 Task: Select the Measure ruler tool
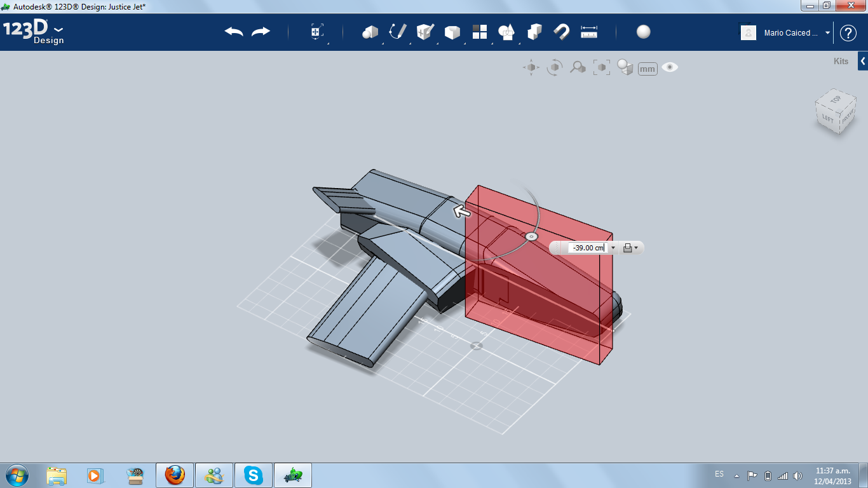tap(589, 32)
